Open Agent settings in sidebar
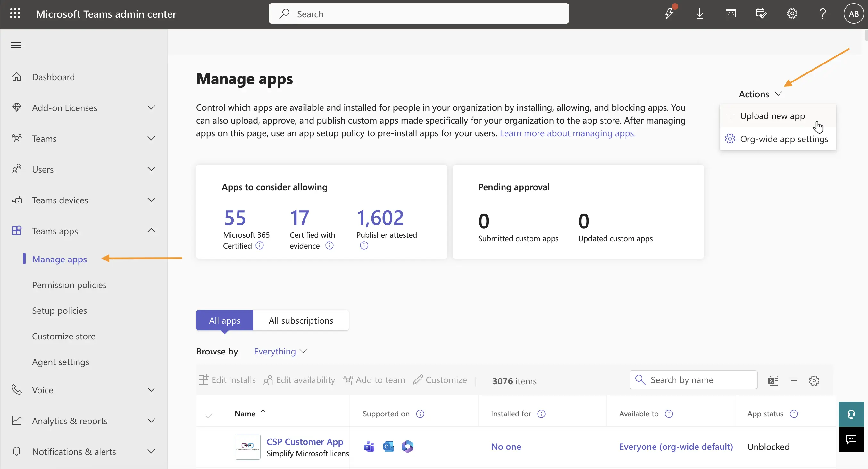The image size is (868, 469). coord(61,362)
